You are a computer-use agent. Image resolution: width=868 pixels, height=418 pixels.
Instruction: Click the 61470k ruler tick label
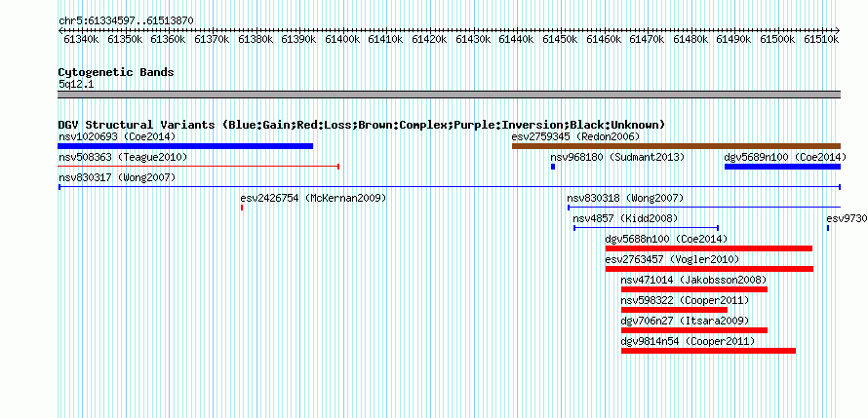click(x=649, y=39)
